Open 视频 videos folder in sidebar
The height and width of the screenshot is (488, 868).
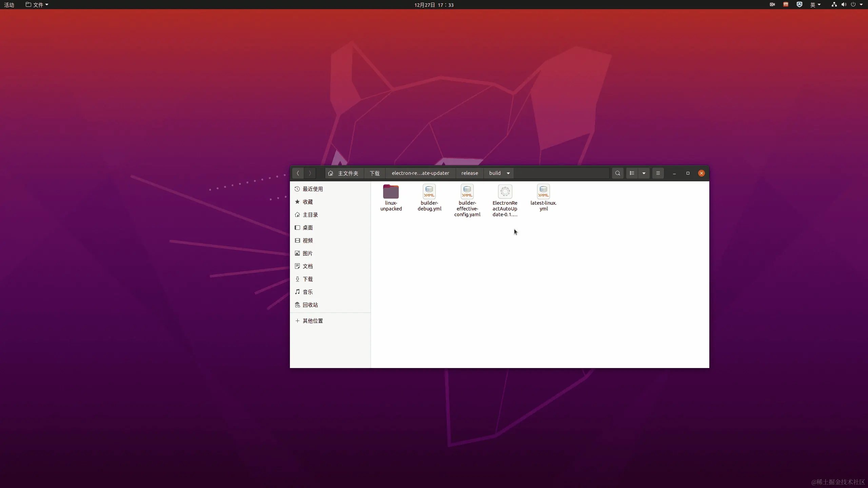point(330,241)
